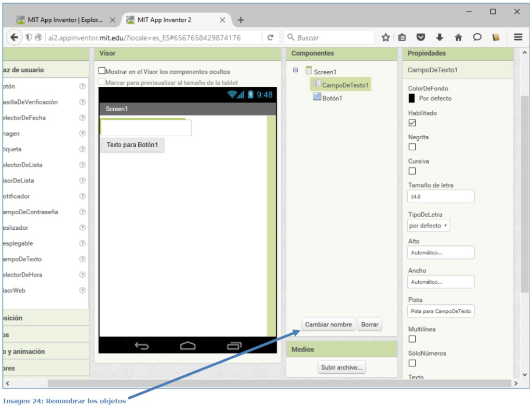
Task: Enable Mostrar en el Visor componentes ocultos
Action: (x=102, y=71)
